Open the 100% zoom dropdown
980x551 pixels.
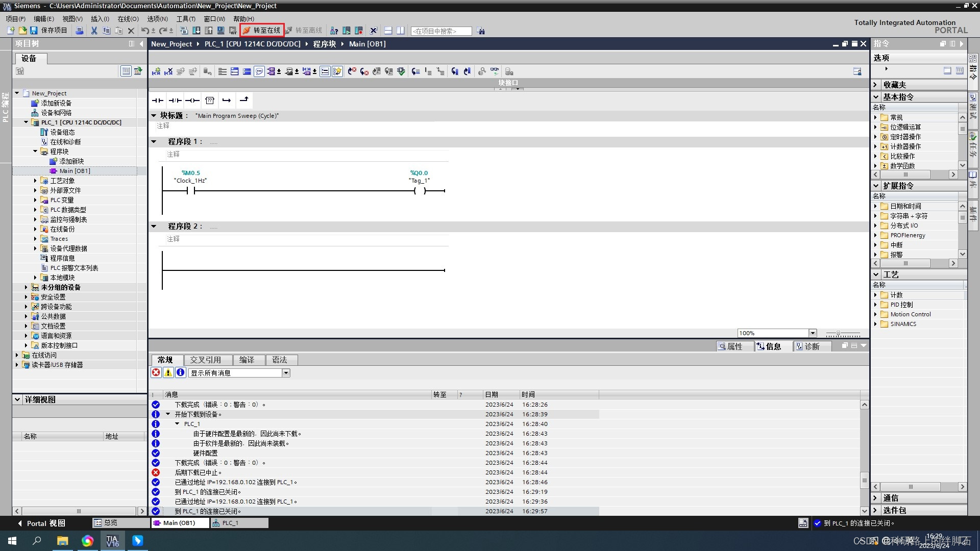click(813, 333)
